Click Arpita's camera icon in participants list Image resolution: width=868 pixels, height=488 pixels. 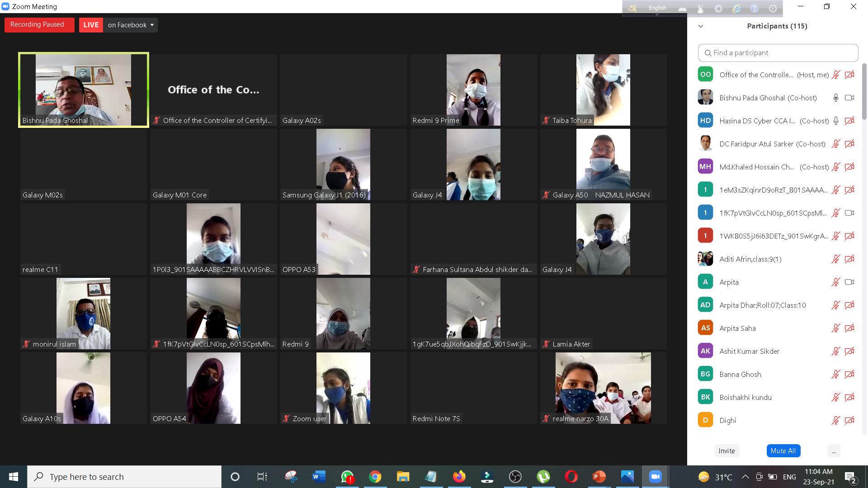tap(849, 282)
